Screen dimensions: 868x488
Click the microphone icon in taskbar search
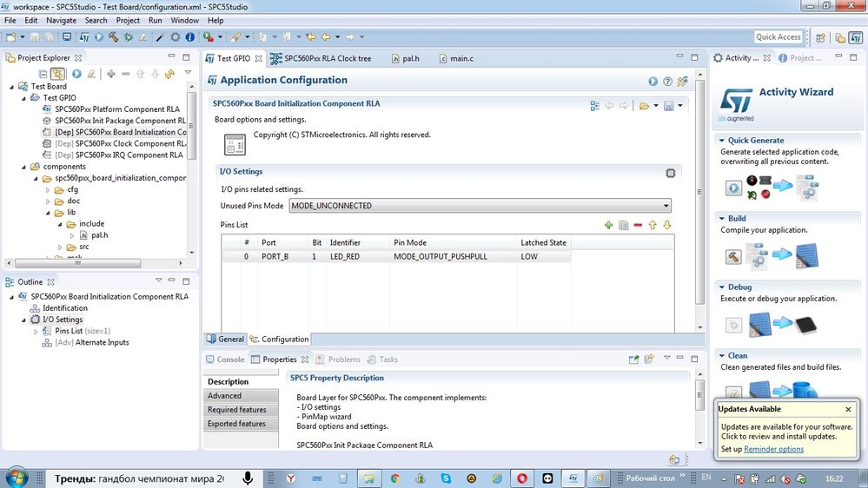pos(248,478)
